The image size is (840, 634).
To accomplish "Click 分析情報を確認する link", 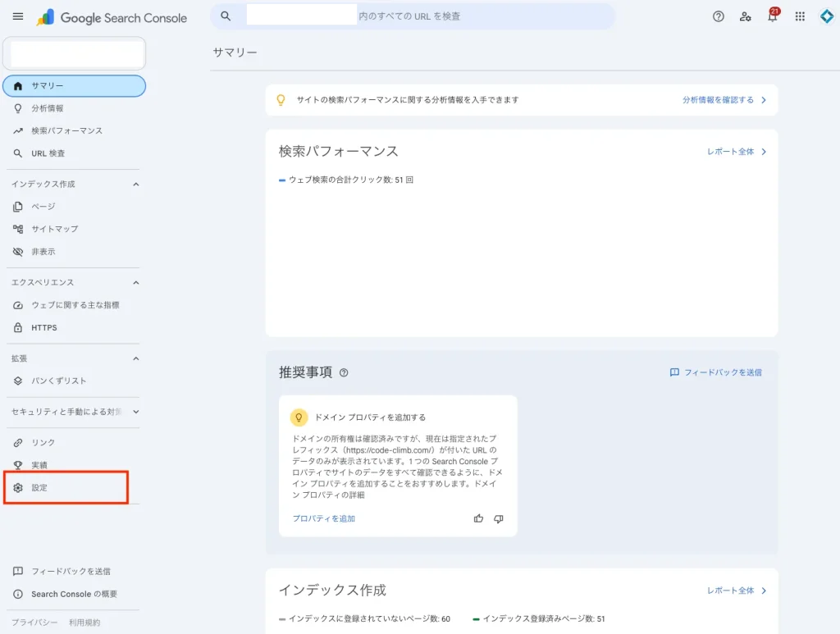I will click(724, 100).
